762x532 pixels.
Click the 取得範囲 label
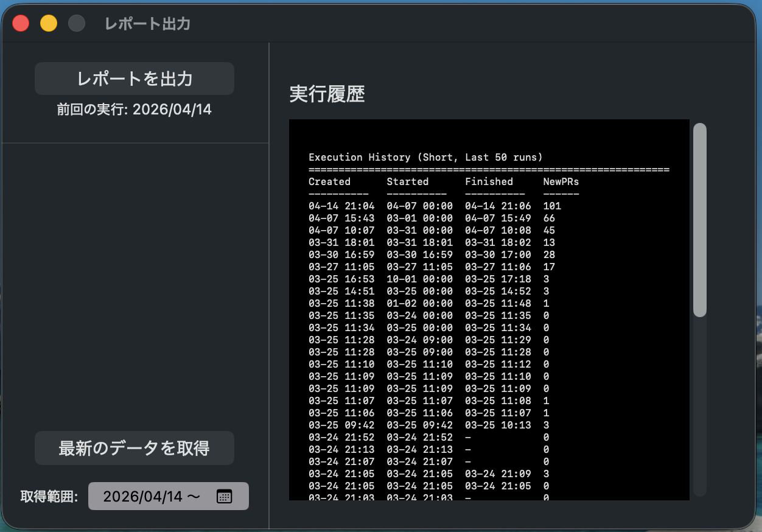[49, 496]
